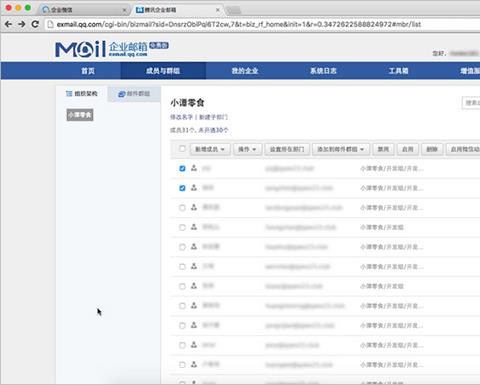Toggle the select-all checkbox in the toolbar
This screenshot has width=480, height=385.
click(x=182, y=149)
